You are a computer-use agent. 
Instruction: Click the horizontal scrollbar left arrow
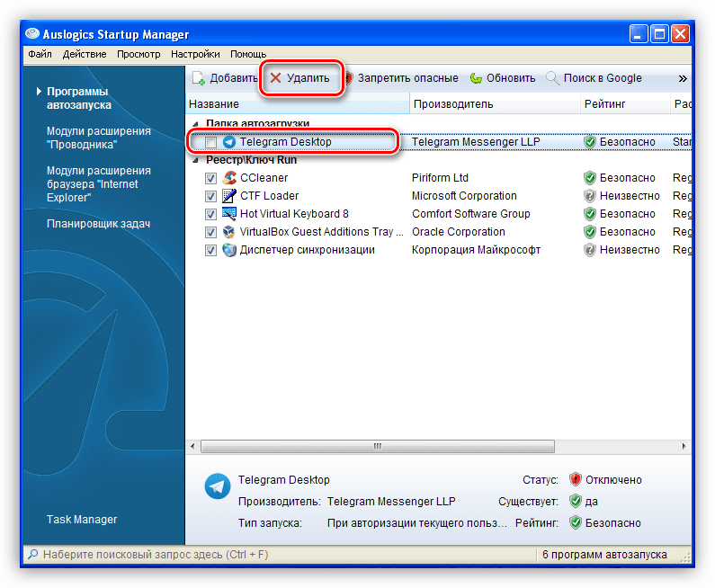pyautogui.click(x=192, y=446)
